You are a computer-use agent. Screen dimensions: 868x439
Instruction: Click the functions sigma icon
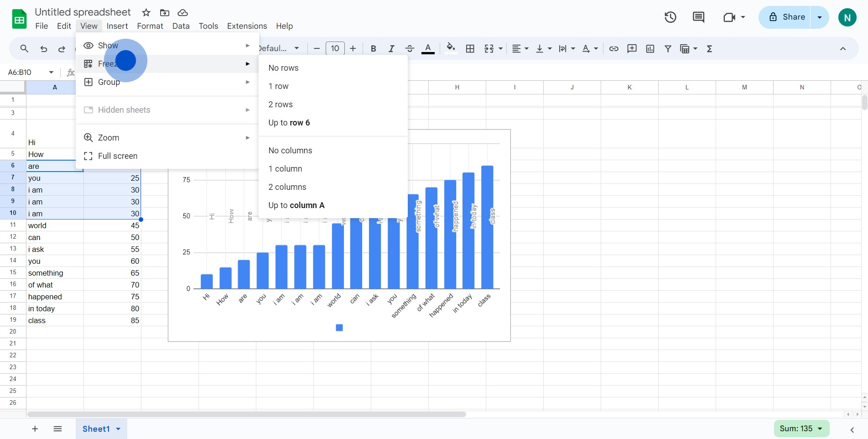(709, 49)
